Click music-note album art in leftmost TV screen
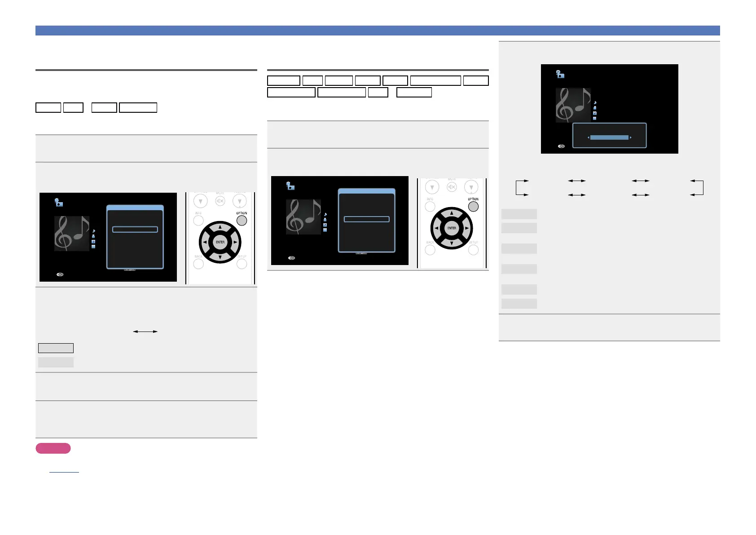Viewport: 756px width, 535px height. tap(72, 234)
